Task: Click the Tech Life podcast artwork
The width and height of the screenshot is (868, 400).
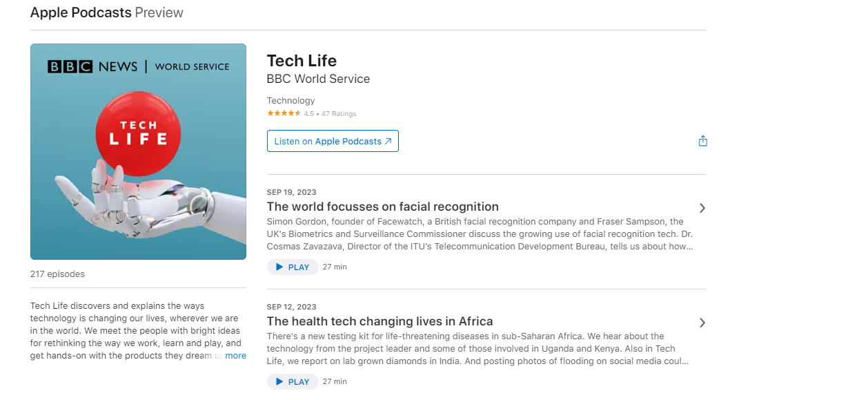Action: coord(138,151)
